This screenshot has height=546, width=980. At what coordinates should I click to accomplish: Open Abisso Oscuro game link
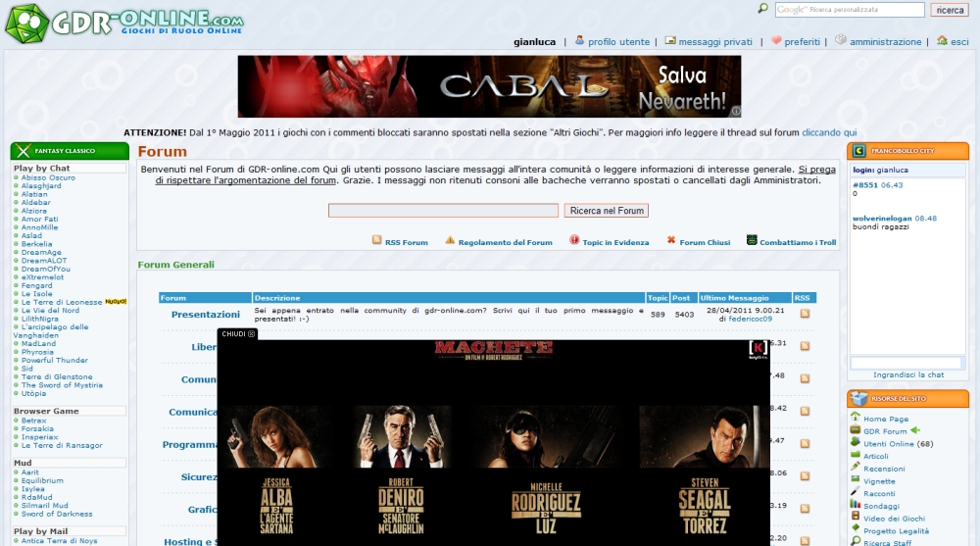tap(48, 177)
